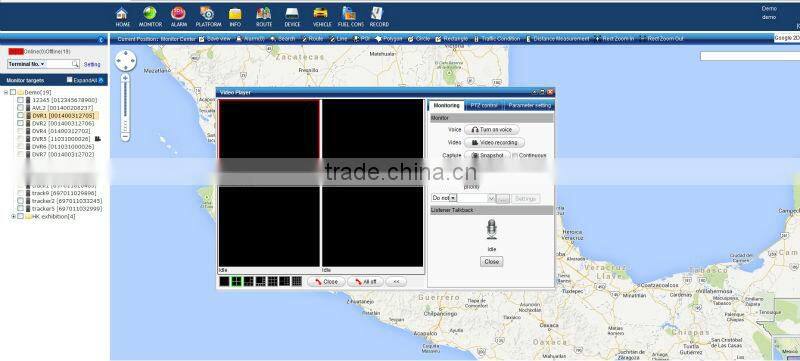Open the Setting link
Screen dimensions: 800x361
click(x=92, y=65)
